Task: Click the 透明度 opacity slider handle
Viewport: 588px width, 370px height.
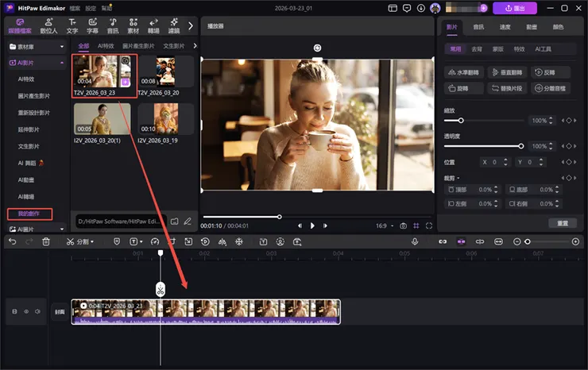Action: (521, 146)
